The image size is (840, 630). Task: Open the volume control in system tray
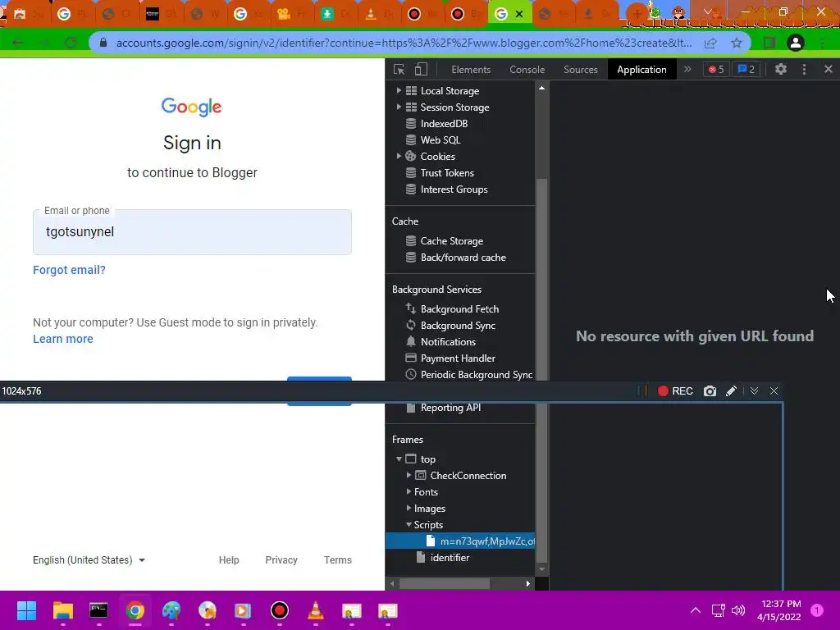click(x=739, y=610)
